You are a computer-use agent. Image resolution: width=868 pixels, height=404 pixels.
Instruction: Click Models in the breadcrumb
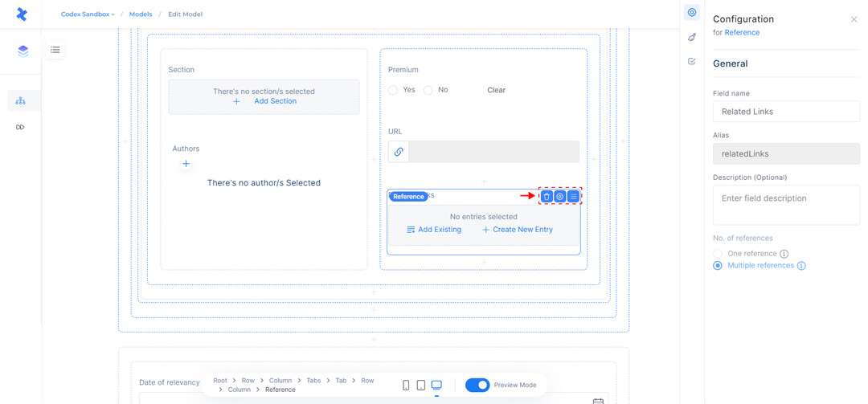point(141,14)
